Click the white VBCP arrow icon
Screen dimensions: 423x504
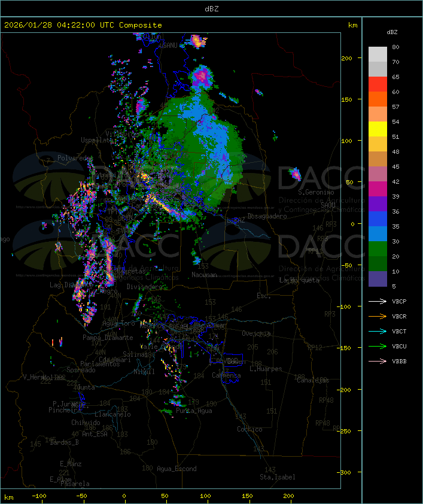(378, 301)
